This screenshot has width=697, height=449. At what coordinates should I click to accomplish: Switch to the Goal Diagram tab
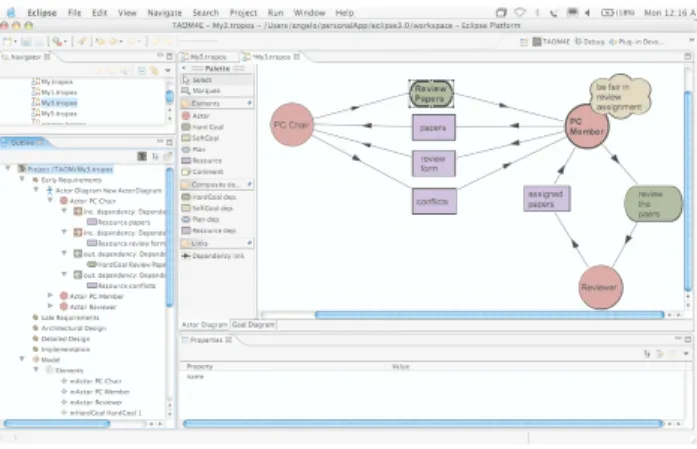(x=253, y=325)
